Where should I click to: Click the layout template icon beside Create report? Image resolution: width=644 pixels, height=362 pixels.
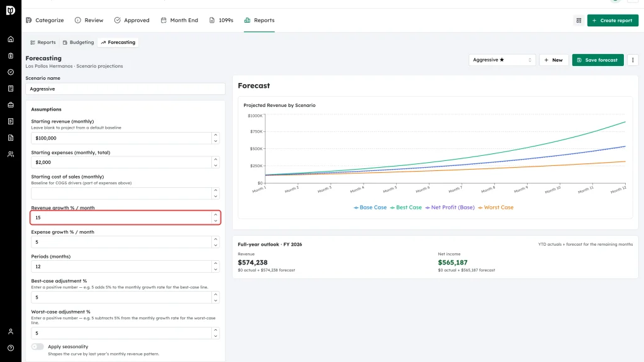(579, 21)
